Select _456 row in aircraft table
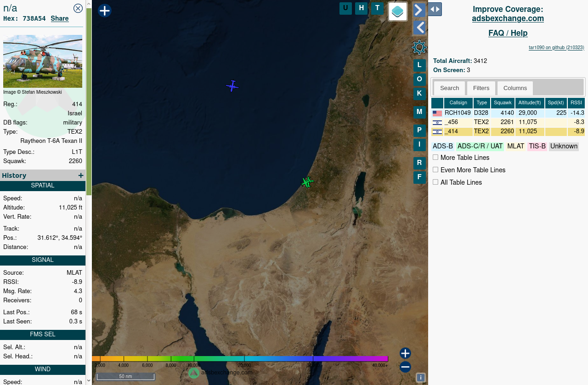 tap(508, 122)
